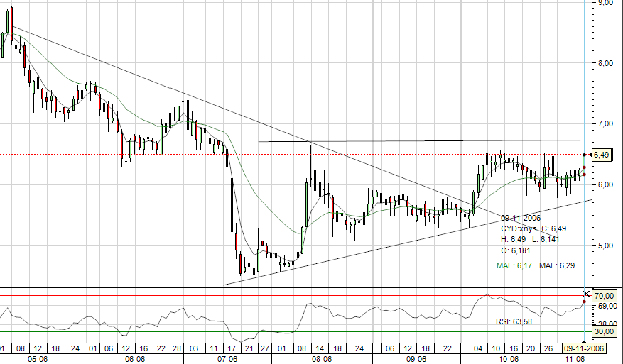
Task: Click the CYD:xnys symbol text
Action: 518,229
